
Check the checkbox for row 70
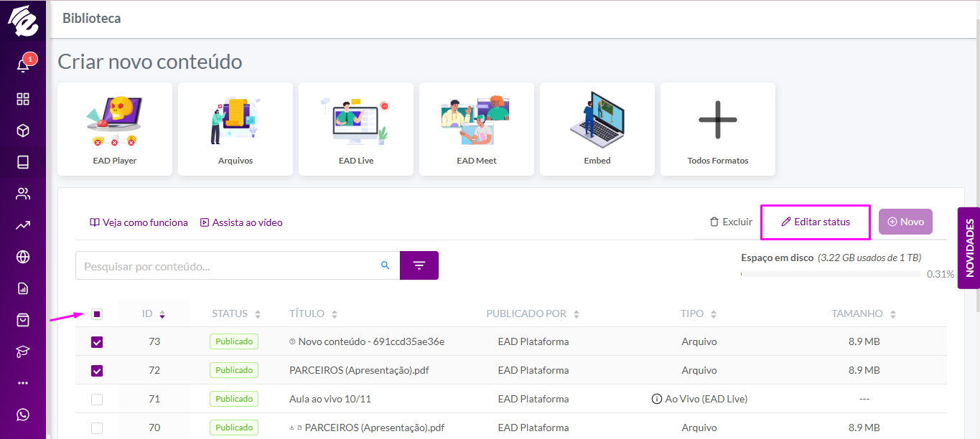(97, 428)
